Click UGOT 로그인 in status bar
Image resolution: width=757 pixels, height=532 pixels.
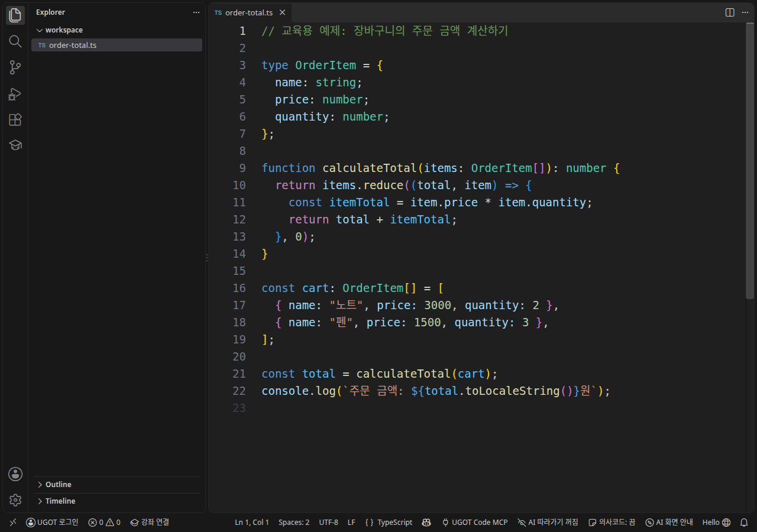[52, 523]
